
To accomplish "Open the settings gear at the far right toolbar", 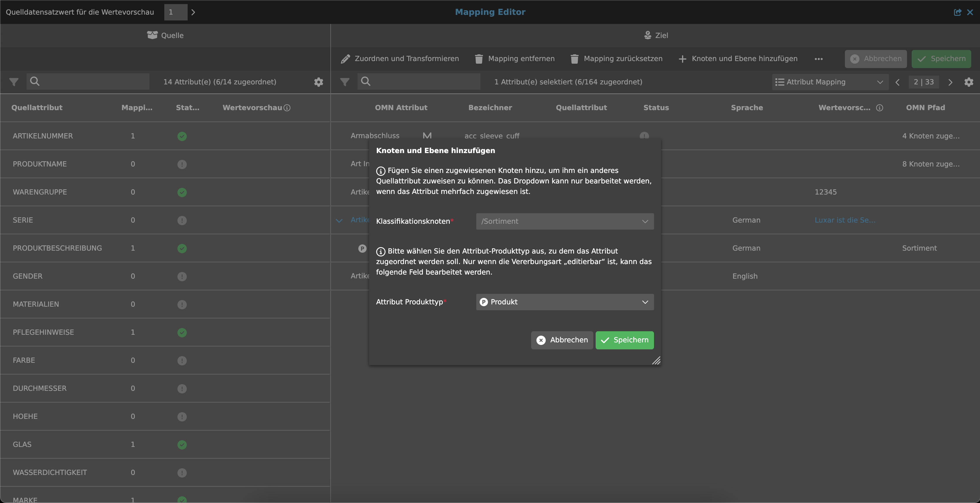I will click(969, 82).
